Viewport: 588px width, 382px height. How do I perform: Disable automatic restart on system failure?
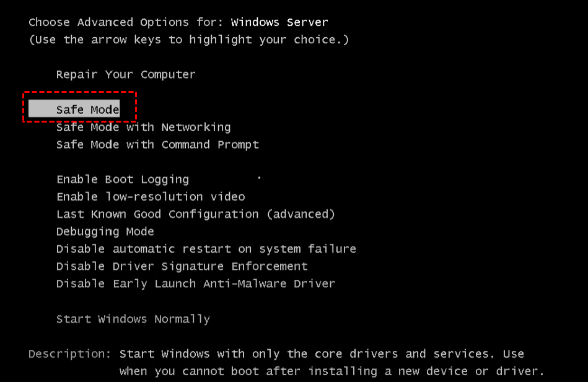tap(206, 248)
